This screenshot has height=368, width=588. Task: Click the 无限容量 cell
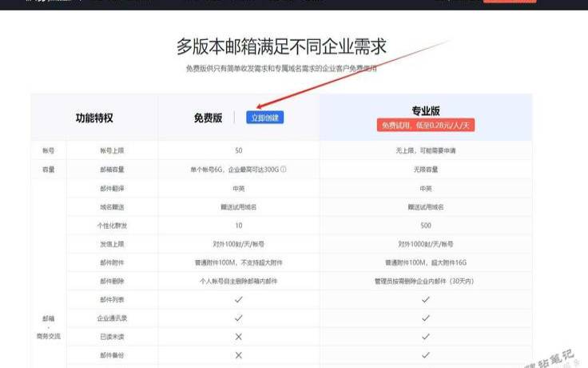pyautogui.click(x=426, y=170)
